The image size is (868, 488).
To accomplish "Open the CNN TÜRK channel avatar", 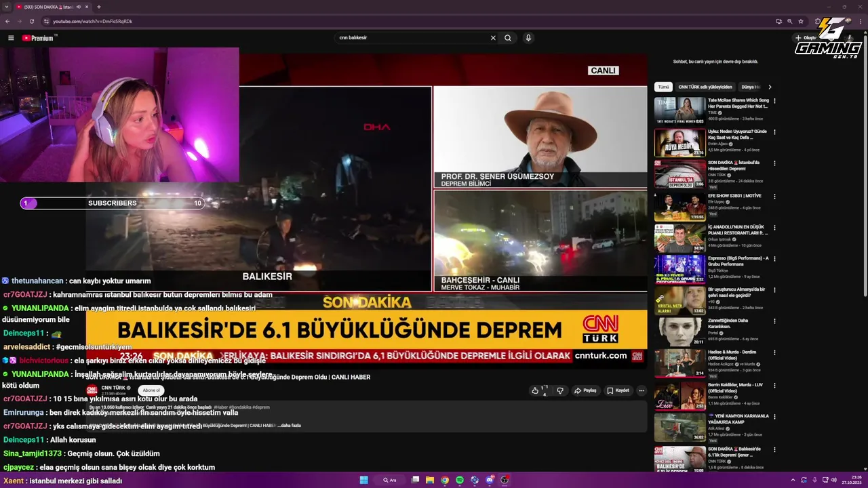I will click(92, 390).
